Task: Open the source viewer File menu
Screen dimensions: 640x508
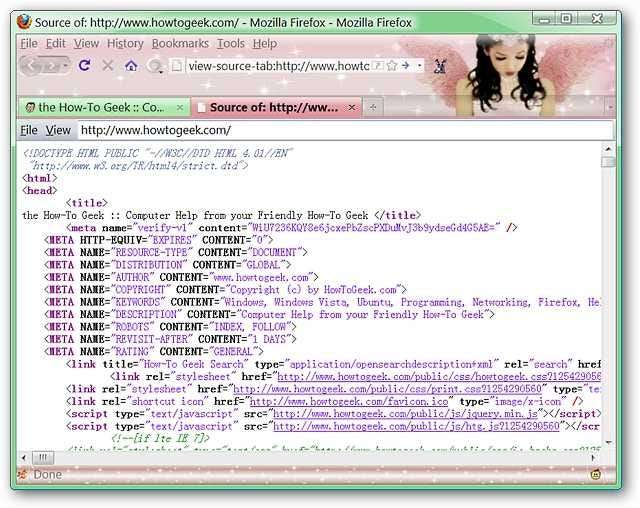Action: pos(29,130)
